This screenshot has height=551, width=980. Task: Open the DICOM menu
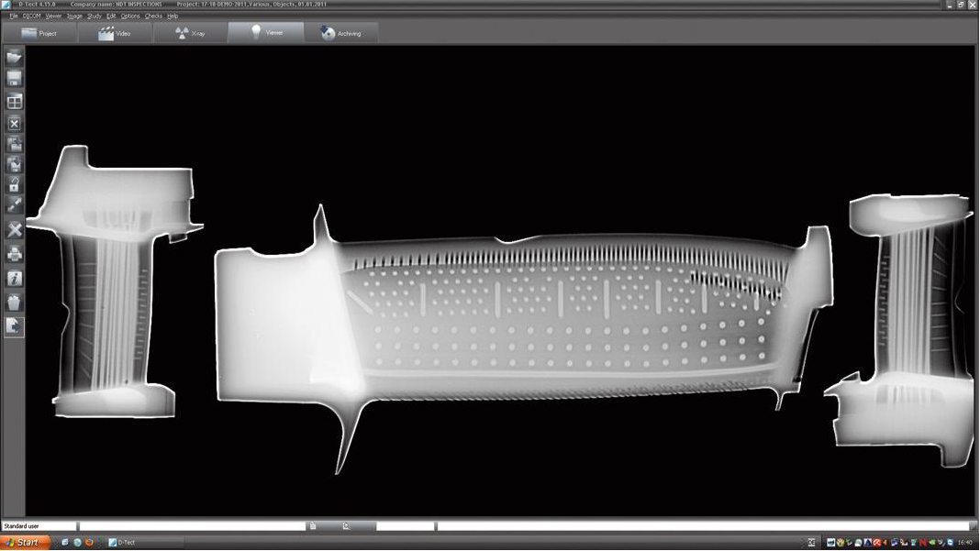point(31,16)
